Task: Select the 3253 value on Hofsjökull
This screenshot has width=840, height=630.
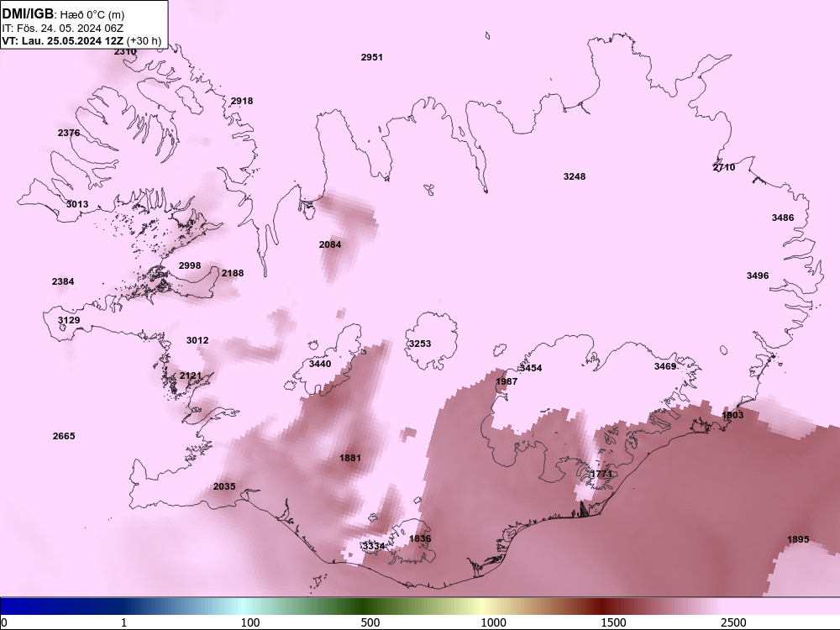Action: click(419, 344)
